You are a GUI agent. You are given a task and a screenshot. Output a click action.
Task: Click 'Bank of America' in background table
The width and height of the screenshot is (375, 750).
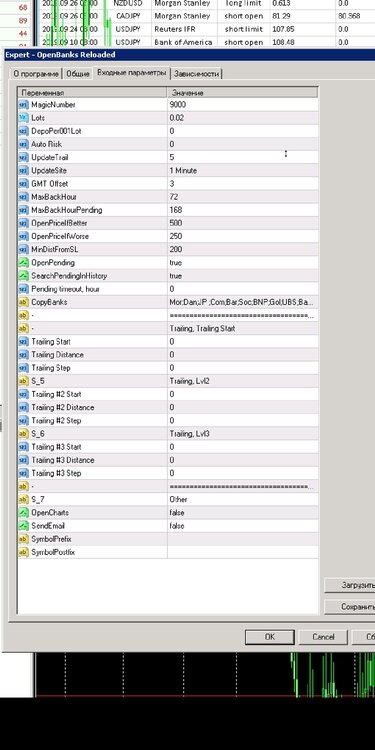(x=183, y=42)
